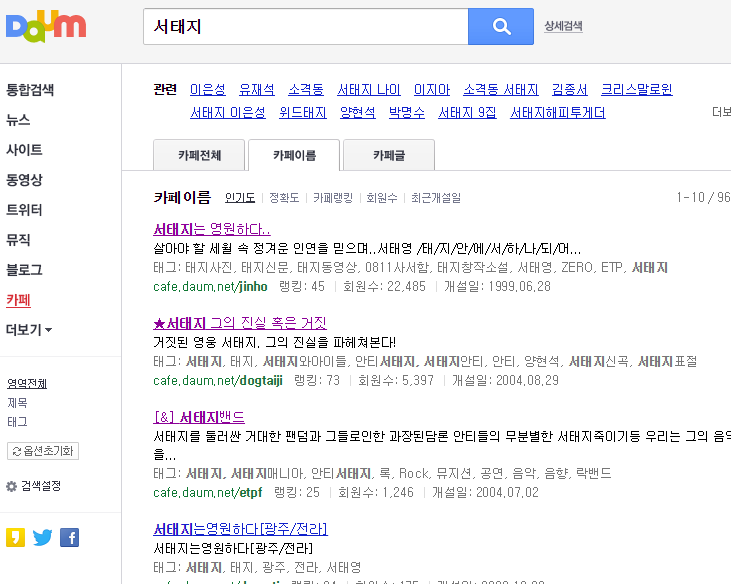Click related search 이은성
This screenshot has height=584, width=731.
208,89
